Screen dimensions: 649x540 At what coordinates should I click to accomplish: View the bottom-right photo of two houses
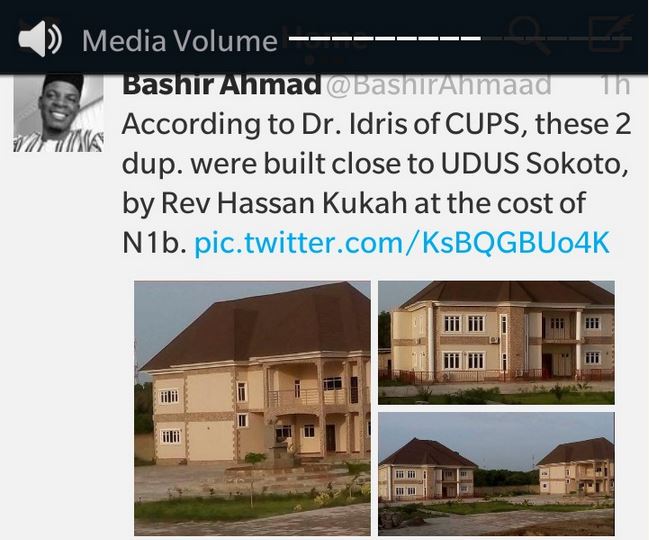point(496,474)
